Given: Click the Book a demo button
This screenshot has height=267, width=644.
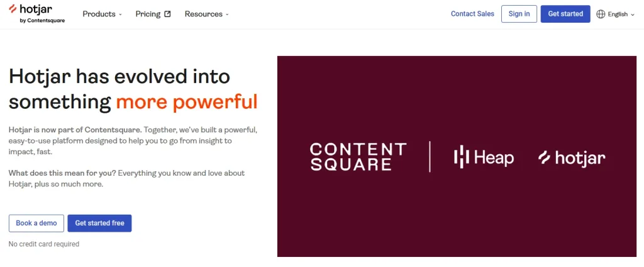Looking at the screenshot, I should [36, 223].
